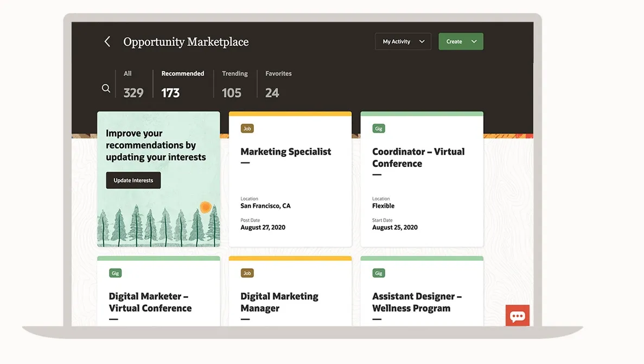
Task: Open Coordinator – Virtual Conference gig title
Action: pos(418,158)
